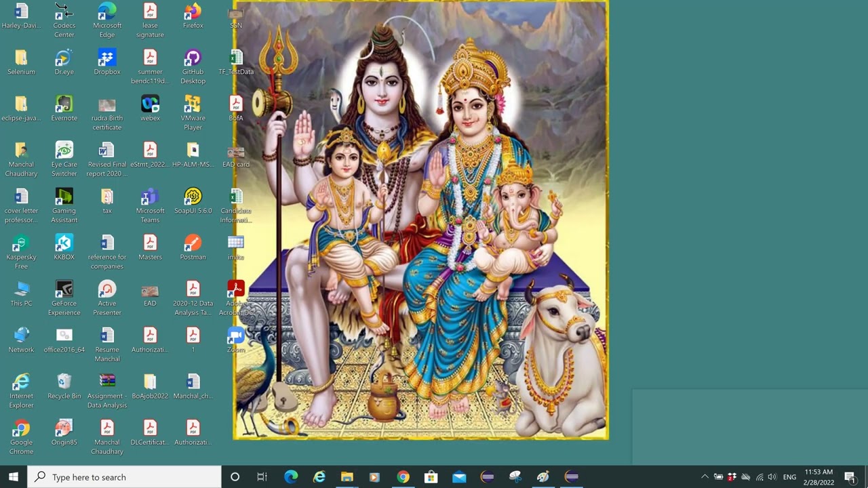Image resolution: width=868 pixels, height=488 pixels.
Task: Select the VMware Player icon
Action: [193, 113]
